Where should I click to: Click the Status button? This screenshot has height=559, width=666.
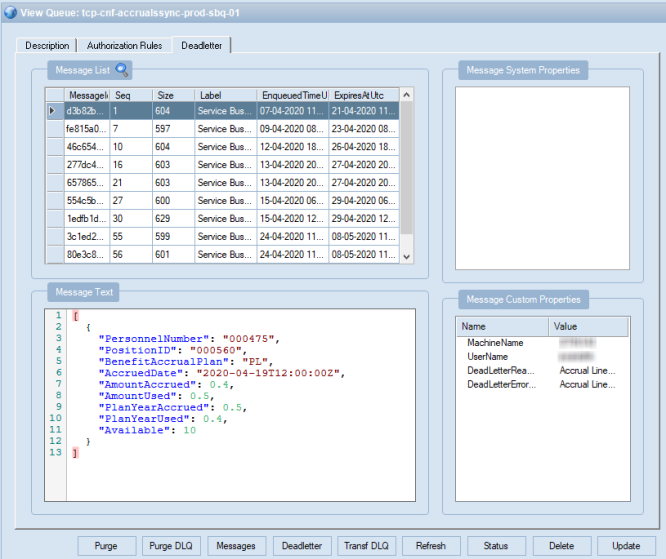pos(496,546)
